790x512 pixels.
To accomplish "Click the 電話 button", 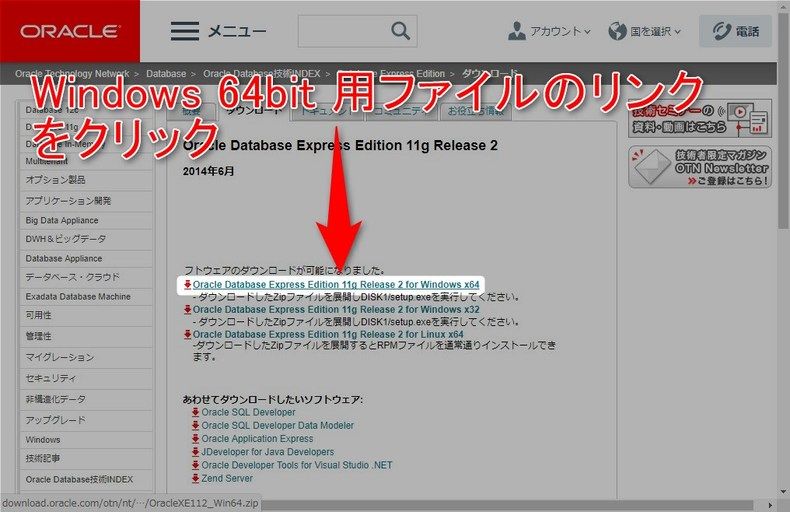I will point(735,31).
